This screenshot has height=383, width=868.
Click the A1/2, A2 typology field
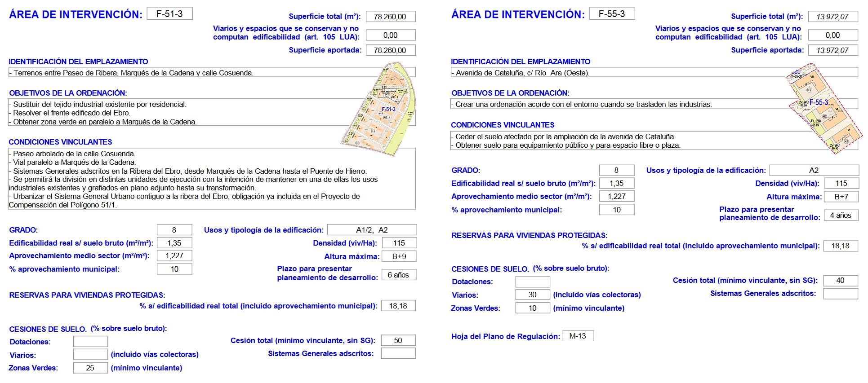pos(372,230)
